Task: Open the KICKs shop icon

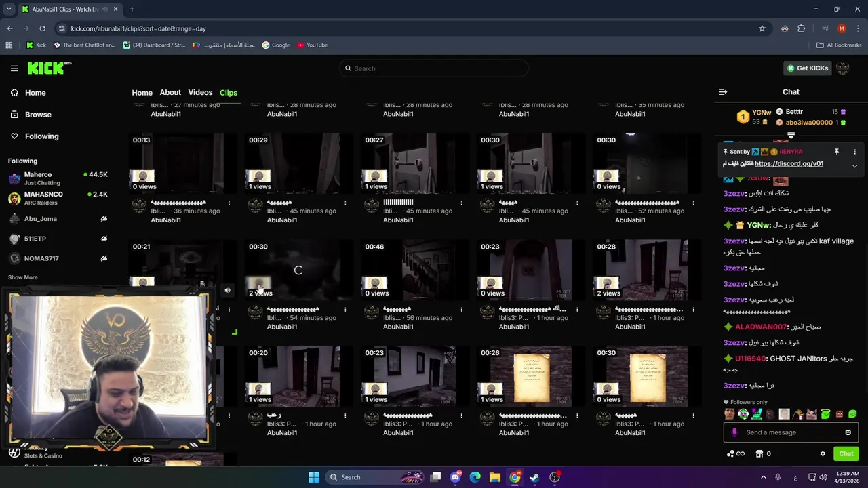Action: point(759,454)
